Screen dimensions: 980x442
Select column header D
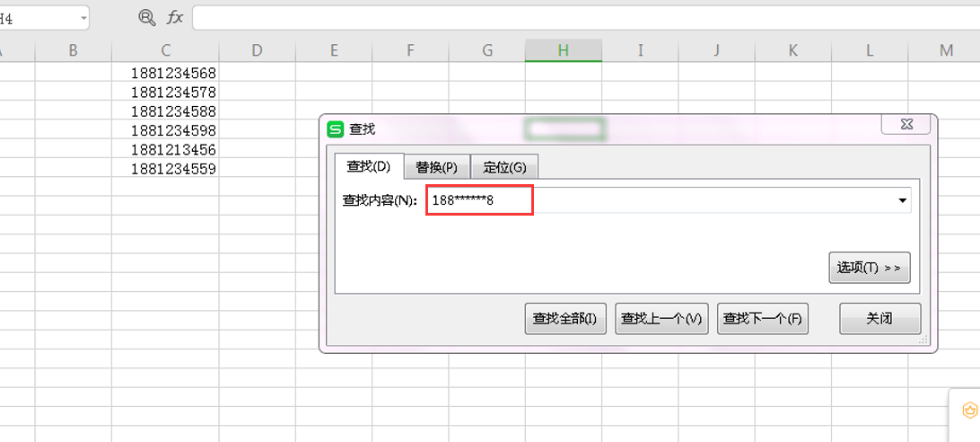pos(257,50)
